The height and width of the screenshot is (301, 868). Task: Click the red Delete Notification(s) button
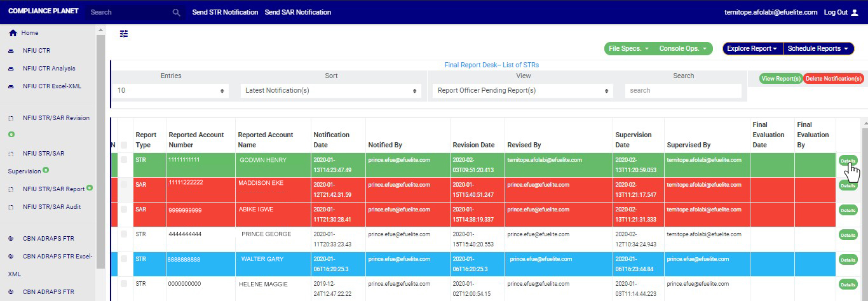point(833,79)
